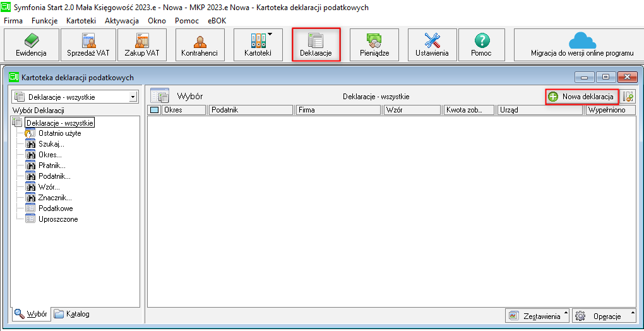Open the Funkcje menu

click(44, 21)
